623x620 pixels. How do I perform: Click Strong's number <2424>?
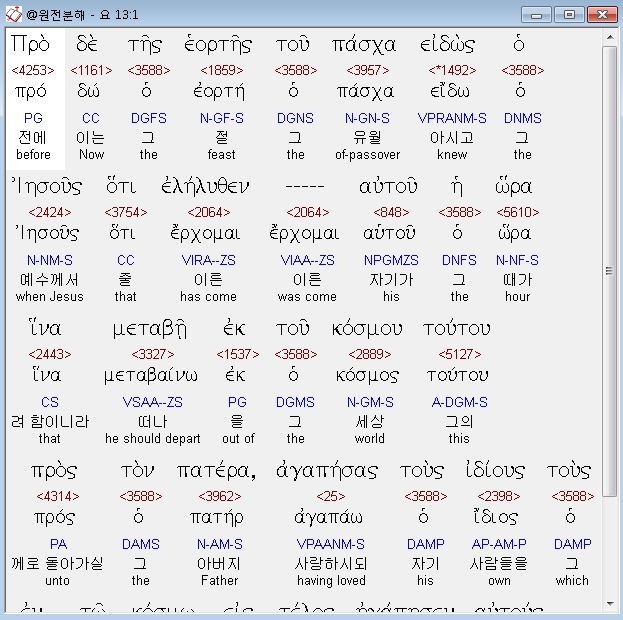[x=50, y=212]
